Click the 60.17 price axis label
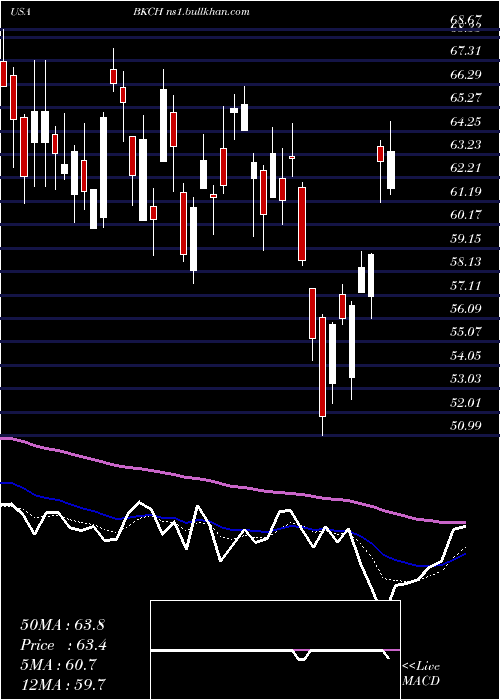 click(465, 215)
